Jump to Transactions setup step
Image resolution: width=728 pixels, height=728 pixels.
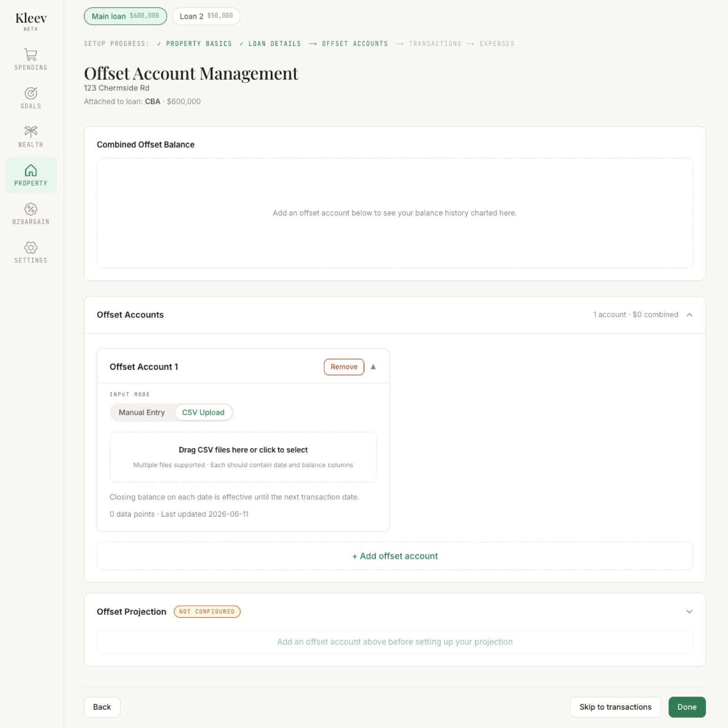pyautogui.click(x=435, y=44)
